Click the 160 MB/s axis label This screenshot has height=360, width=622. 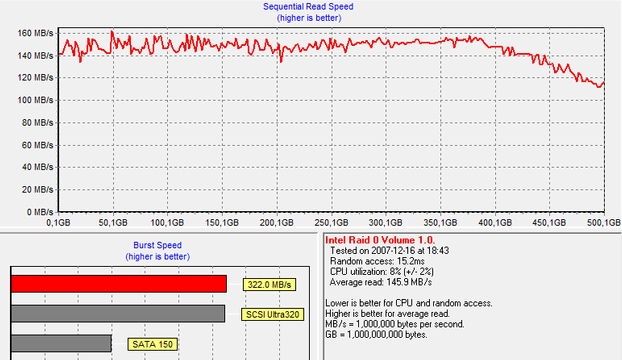pyautogui.click(x=35, y=33)
